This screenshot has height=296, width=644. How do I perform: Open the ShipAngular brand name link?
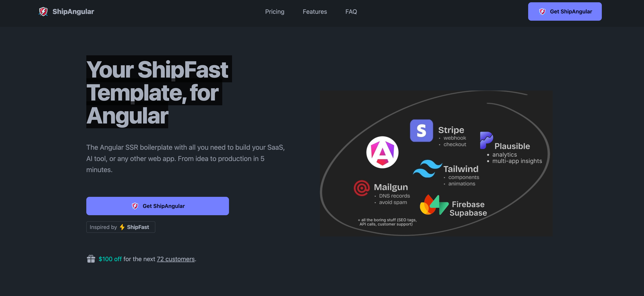tap(73, 11)
